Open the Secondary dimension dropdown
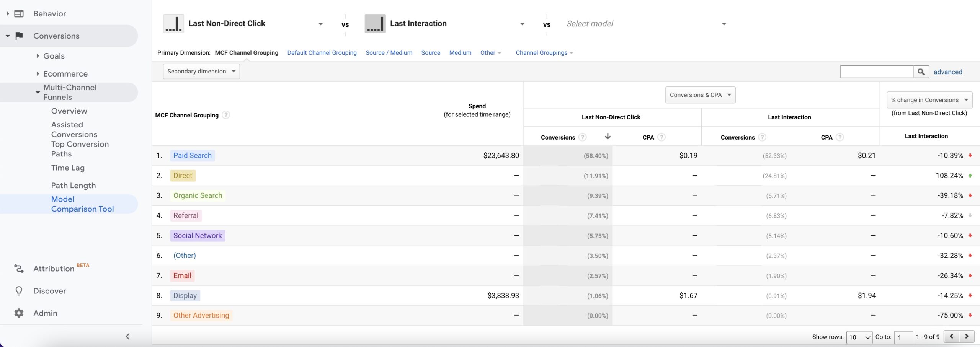This screenshot has height=347, width=980. (x=201, y=72)
